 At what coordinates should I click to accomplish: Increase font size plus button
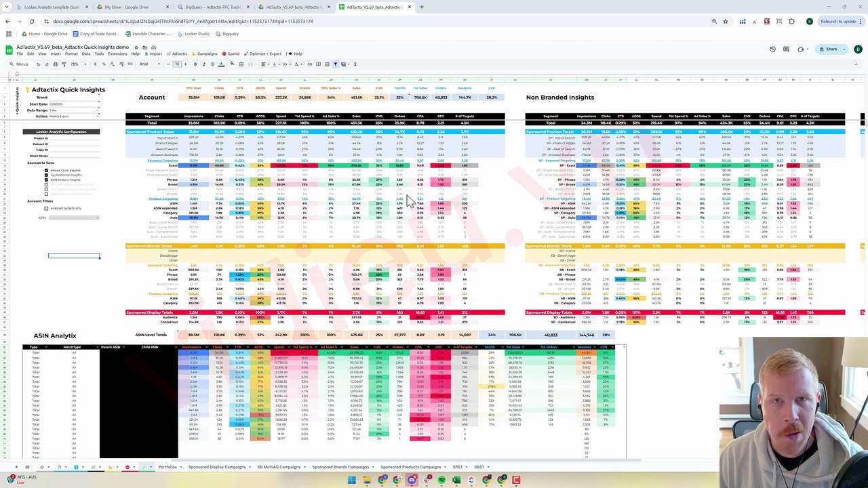click(x=185, y=64)
